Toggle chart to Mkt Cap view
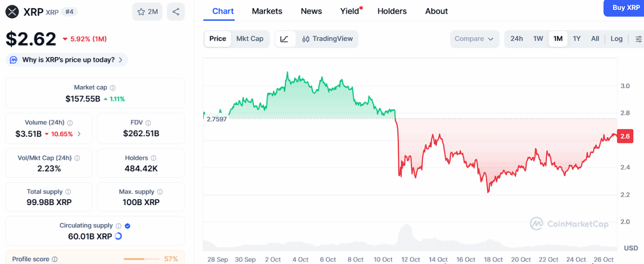Image resolution: width=644 pixels, height=264 pixels. click(x=250, y=39)
